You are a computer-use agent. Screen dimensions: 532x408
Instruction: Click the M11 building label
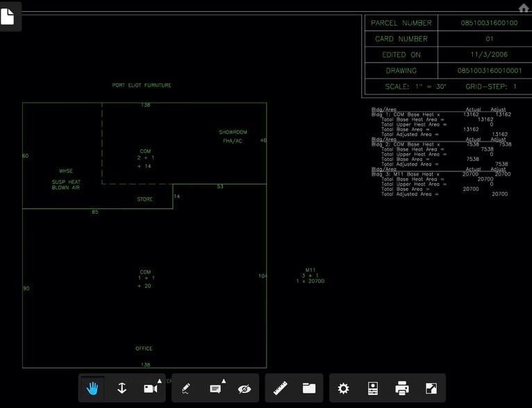pyautogui.click(x=310, y=270)
